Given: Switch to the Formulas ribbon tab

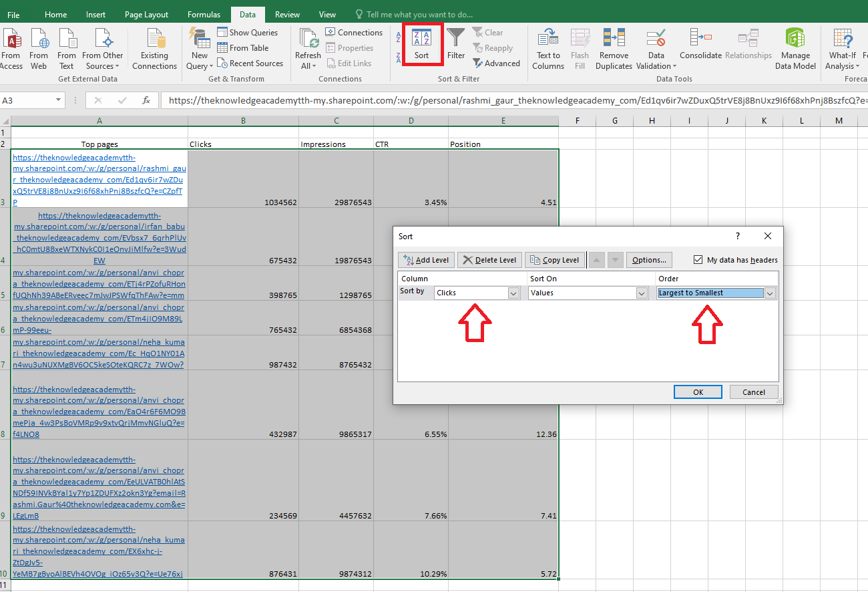Looking at the screenshot, I should coord(204,13).
